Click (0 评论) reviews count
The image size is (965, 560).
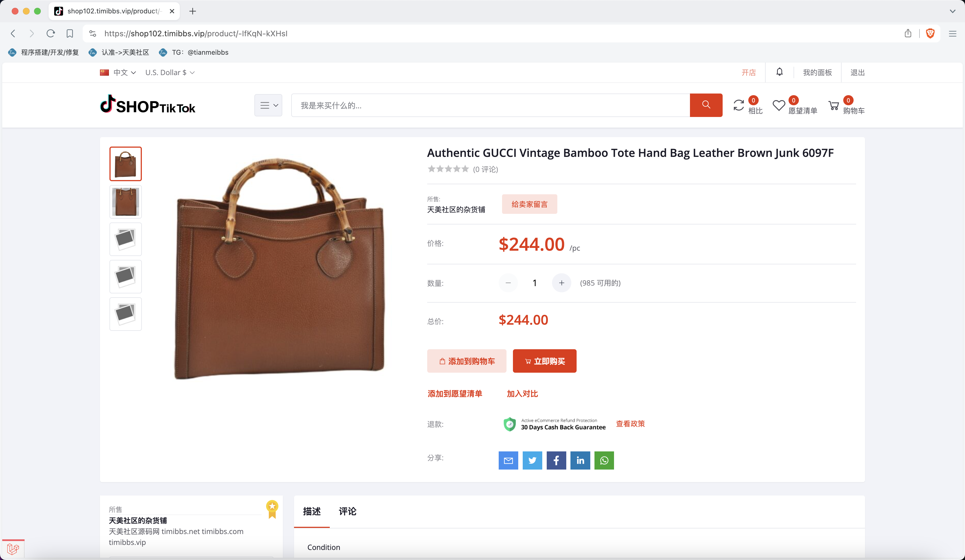[485, 169]
